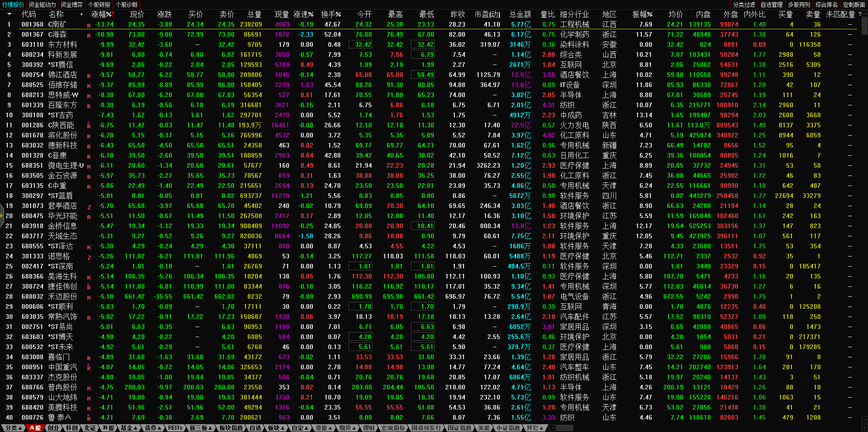Open 自选管理 button

tap(771, 5)
